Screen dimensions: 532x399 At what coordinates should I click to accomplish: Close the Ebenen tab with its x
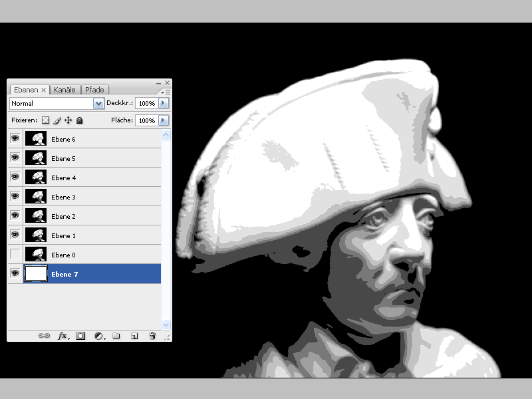click(x=43, y=90)
